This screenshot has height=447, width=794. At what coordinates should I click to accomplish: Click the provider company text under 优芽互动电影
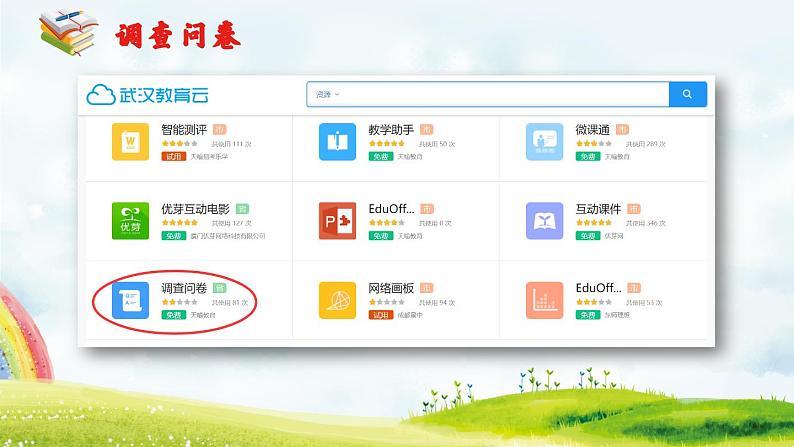(x=228, y=236)
